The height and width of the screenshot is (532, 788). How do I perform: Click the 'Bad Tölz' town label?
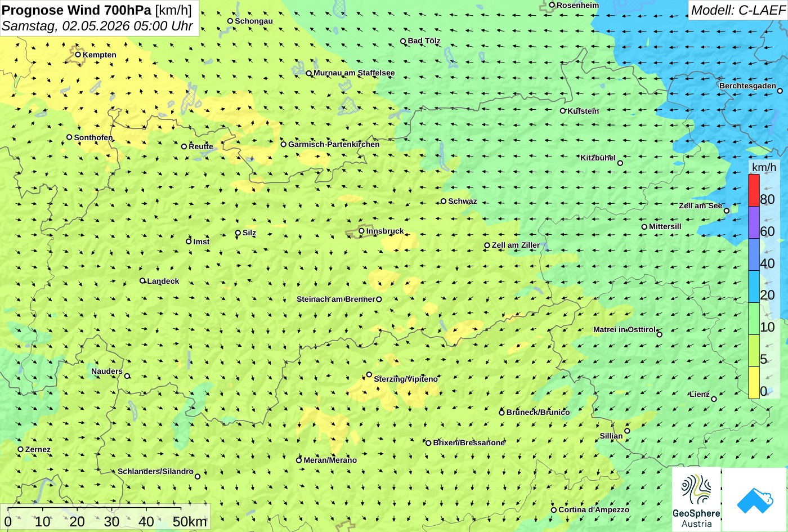click(424, 41)
